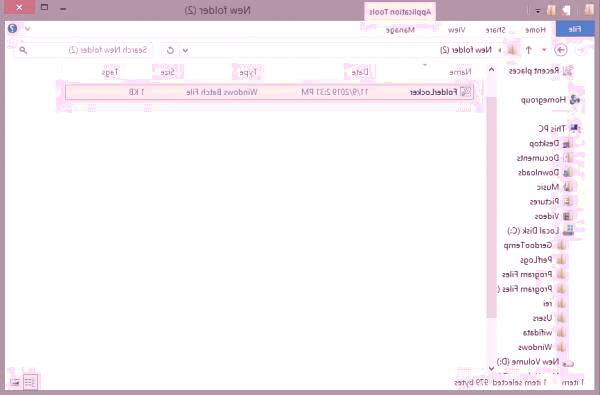Open the File menu tab

pos(575,29)
